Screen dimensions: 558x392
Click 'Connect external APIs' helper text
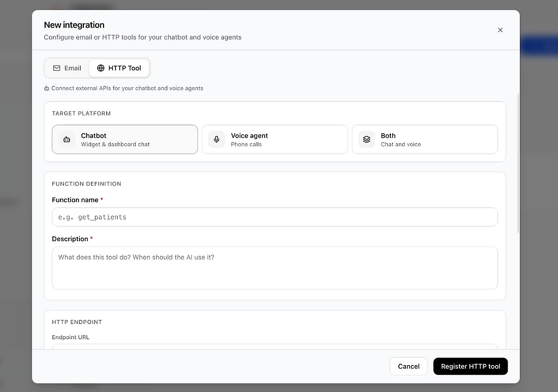tap(127, 88)
